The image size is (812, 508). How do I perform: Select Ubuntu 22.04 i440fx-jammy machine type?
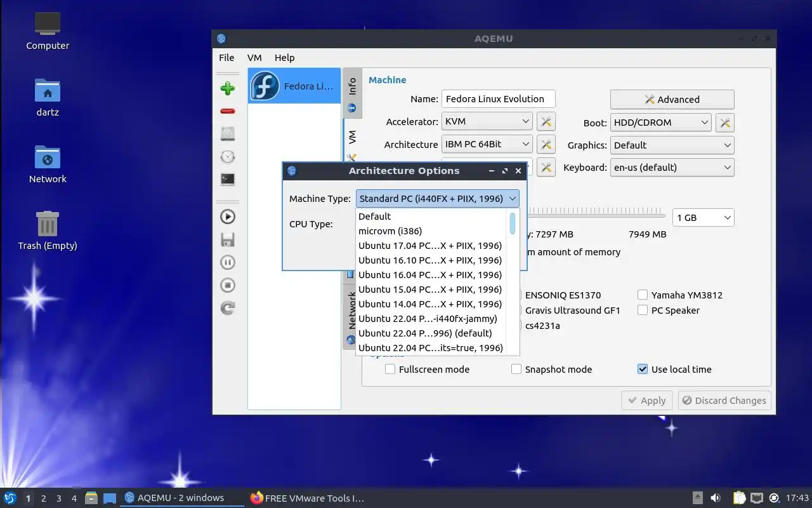pyautogui.click(x=432, y=319)
